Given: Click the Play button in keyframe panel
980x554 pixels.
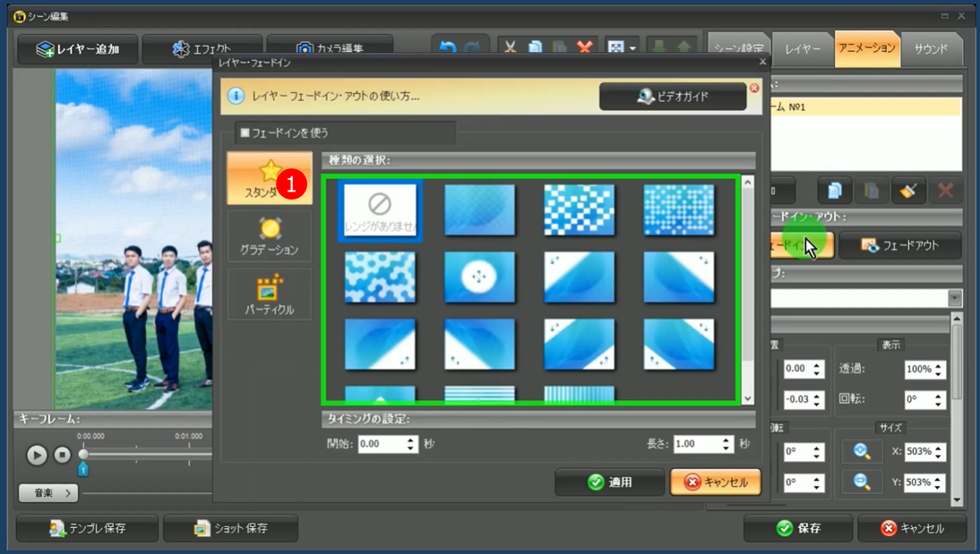Looking at the screenshot, I should pyautogui.click(x=37, y=455).
